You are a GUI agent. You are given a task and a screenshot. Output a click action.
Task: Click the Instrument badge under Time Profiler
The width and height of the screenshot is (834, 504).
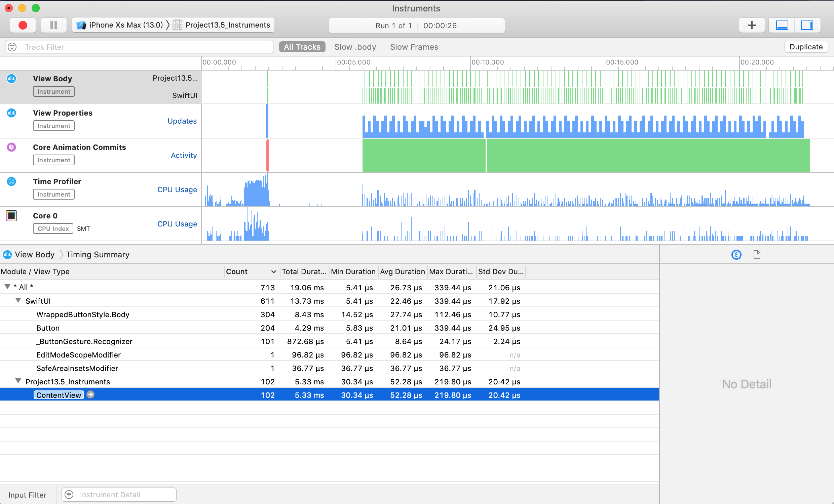pyautogui.click(x=54, y=194)
